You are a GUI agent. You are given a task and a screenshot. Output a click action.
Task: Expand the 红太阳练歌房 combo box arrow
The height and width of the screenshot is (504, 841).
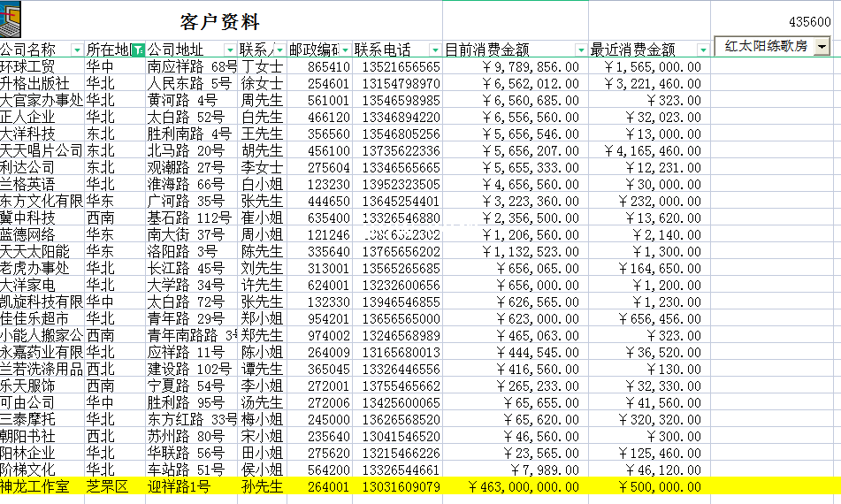tap(822, 47)
